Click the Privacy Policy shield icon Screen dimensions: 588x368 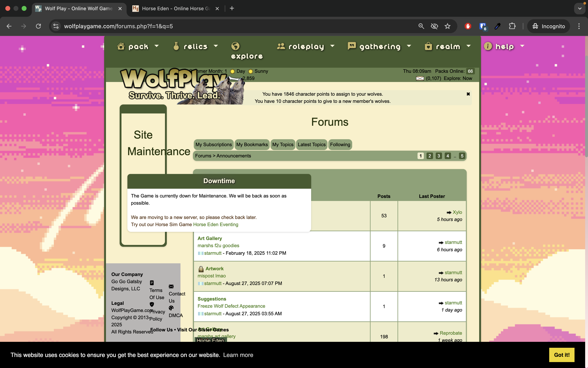click(x=152, y=304)
